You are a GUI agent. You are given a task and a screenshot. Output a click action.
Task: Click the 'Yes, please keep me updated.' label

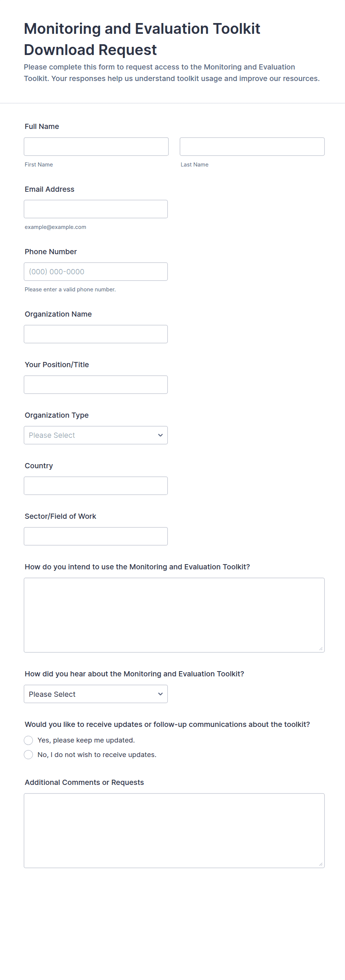coord(86,740)
